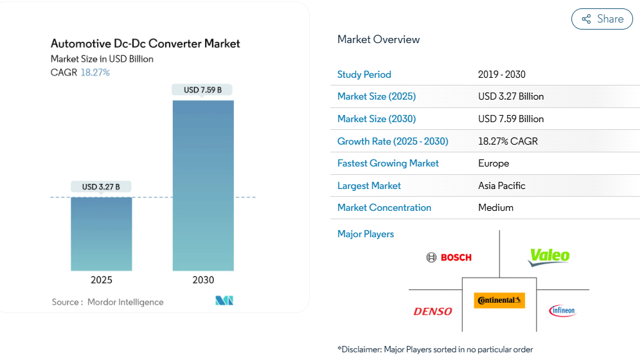The image size is (644, 360).
Task: Click the Market Size (2030) label
Action: tap(377, 119)
